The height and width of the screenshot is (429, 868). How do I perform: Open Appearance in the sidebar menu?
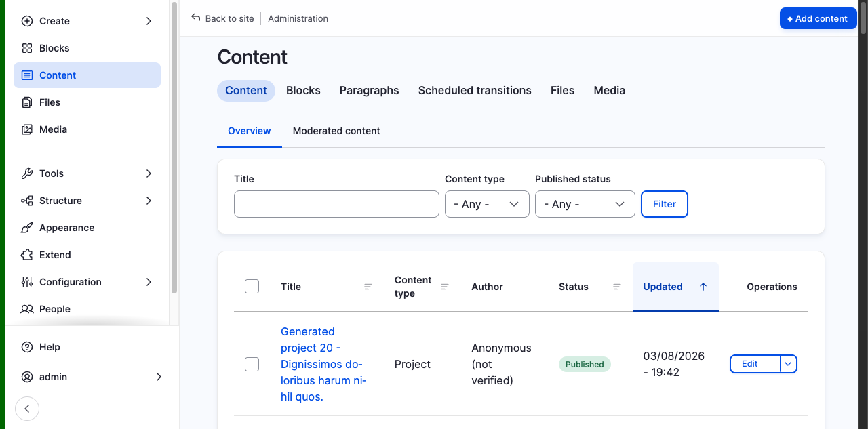[87, 228]
